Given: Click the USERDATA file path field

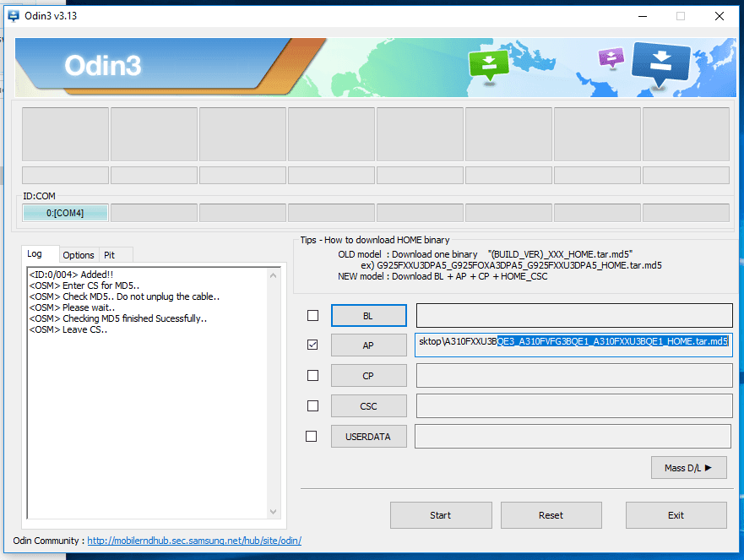Looking at the screenshot, I should tap(573, 436).
